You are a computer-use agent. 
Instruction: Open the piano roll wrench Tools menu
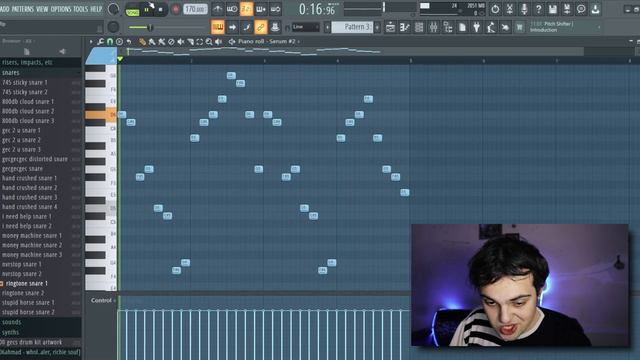click(x=100, y=42)
